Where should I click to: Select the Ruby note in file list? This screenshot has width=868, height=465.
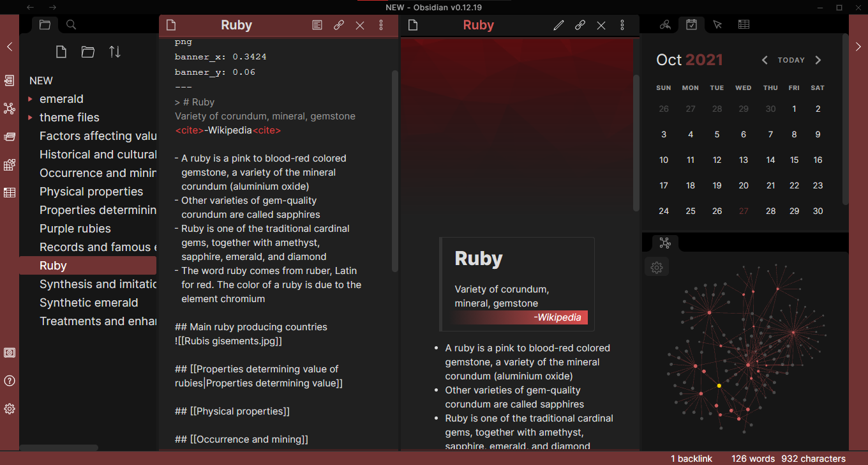(87, 266)
